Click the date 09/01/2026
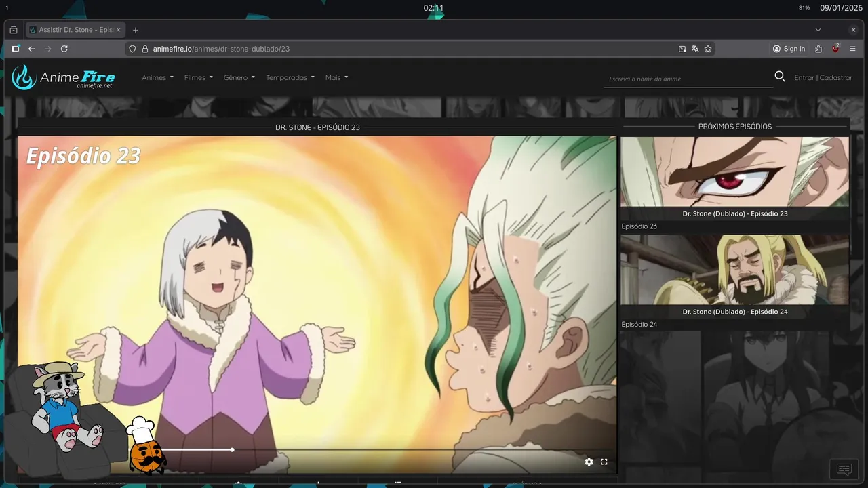Screen dimensions: 868x488 point(840,8)
